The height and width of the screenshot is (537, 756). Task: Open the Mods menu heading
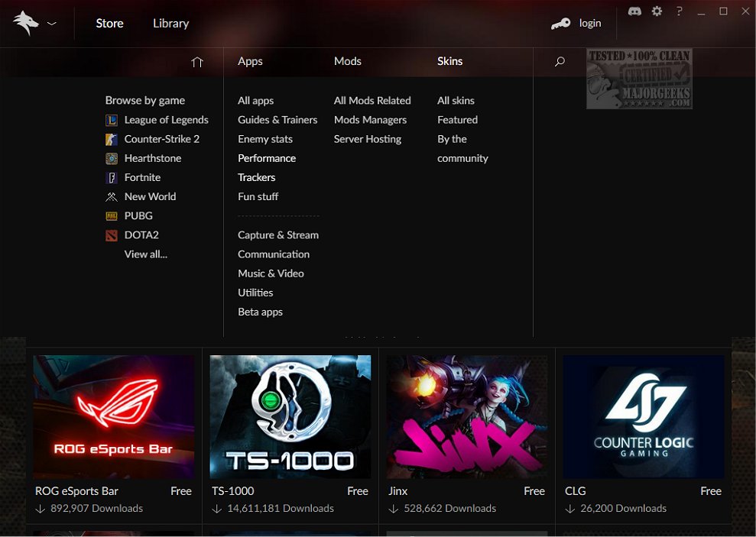[x=348, y=61]
